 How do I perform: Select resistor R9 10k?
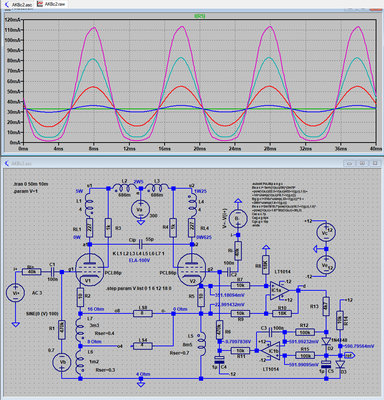(x=240, y=313)
